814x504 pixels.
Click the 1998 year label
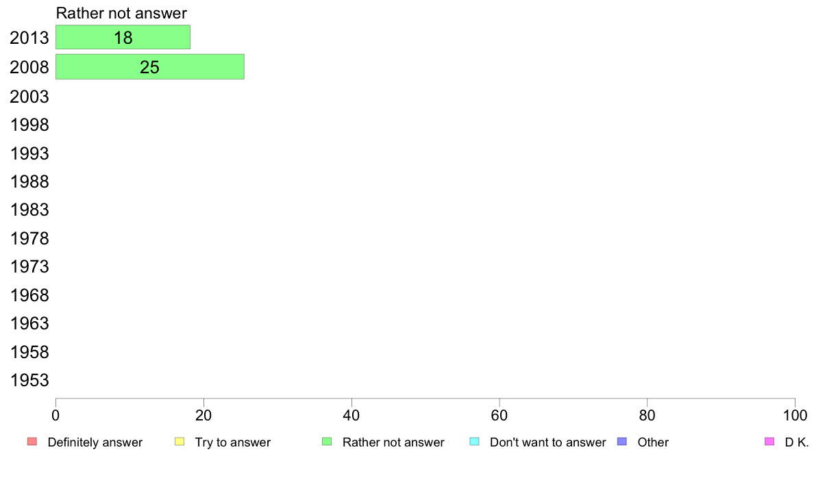(29, 125)
